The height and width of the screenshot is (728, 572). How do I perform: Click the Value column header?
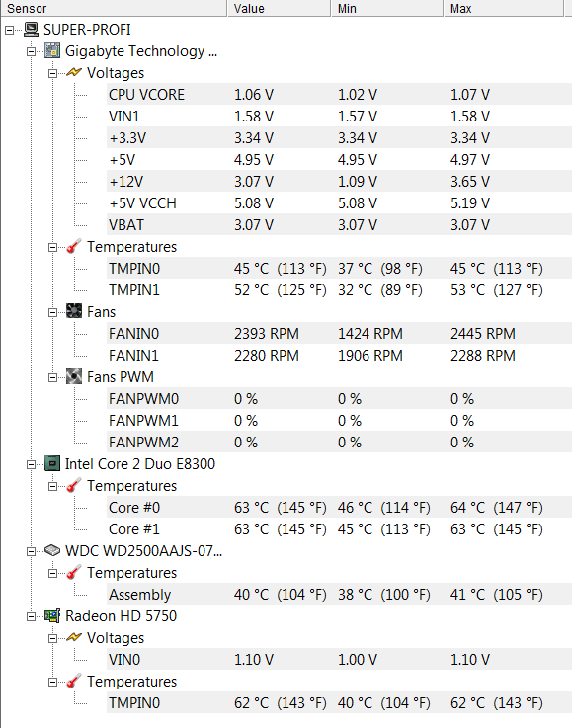pos(280,8)
